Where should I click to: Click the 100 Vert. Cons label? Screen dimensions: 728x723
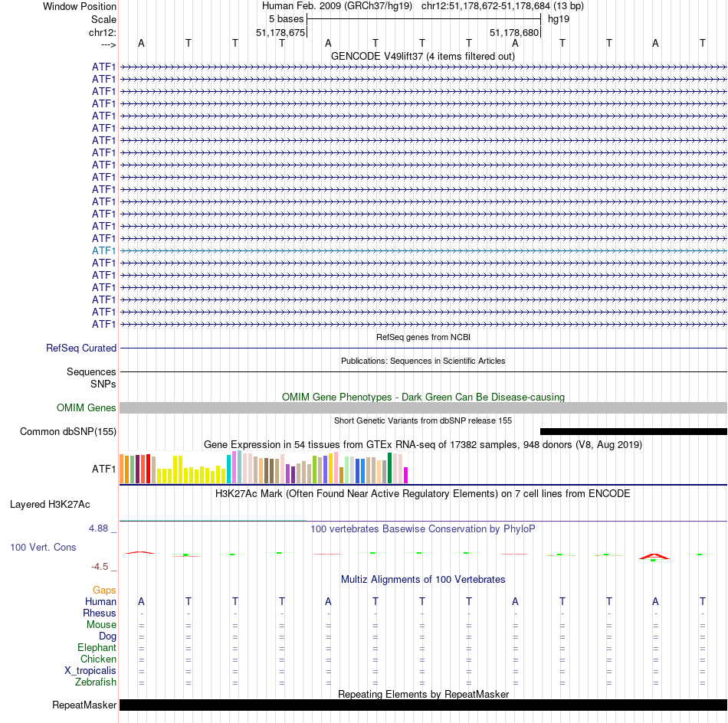point(43,547)
